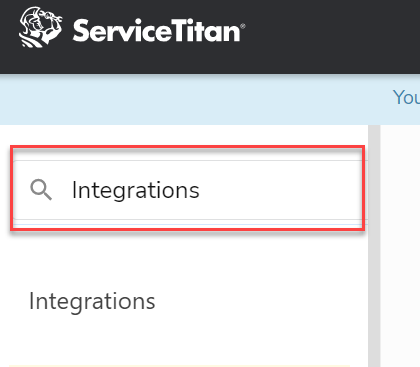The image size is (420, 367).
Task: Click the wrench on the Titan logo
Action: point(51,15)
